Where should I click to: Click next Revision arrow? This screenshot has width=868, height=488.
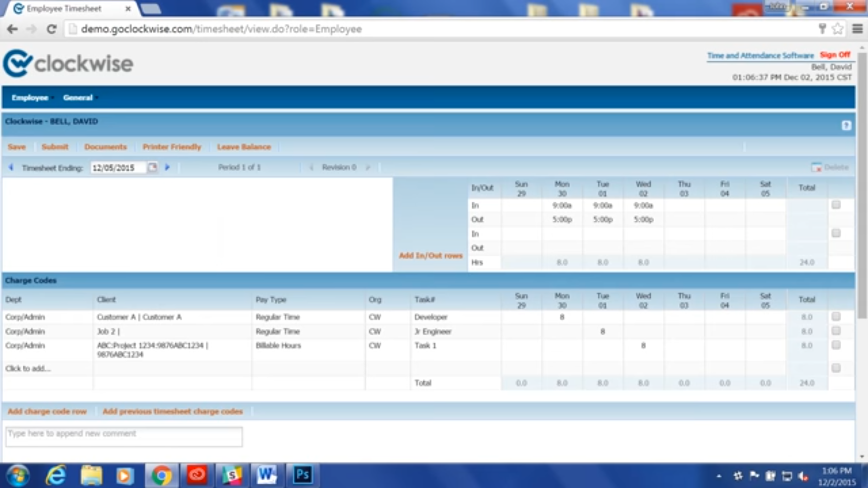pos(368,167)
